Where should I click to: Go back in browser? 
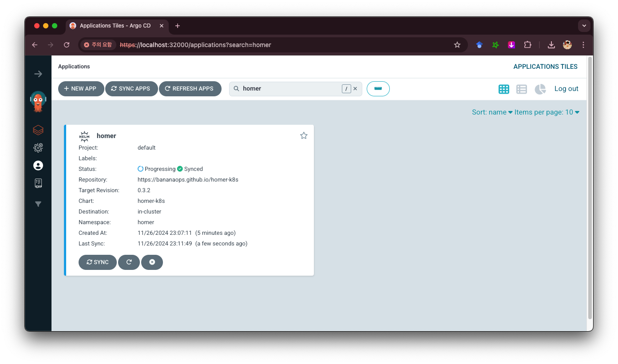click(x=35, y=45)
